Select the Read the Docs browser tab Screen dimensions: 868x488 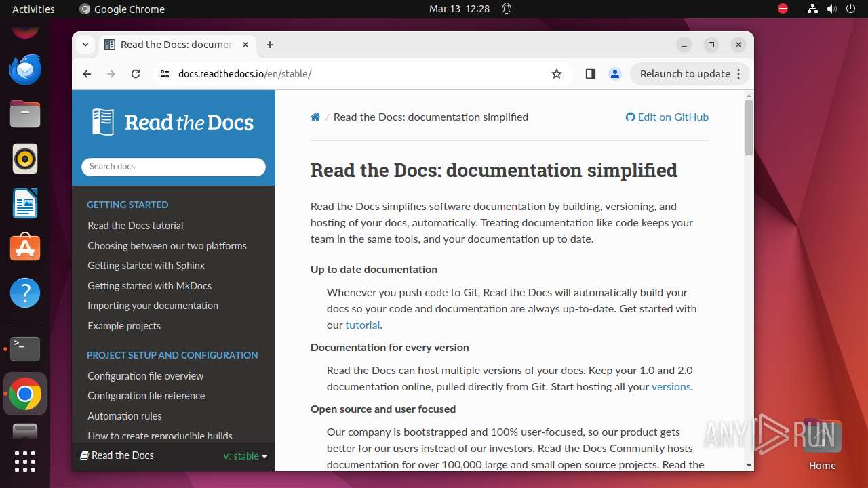(176, 45)
